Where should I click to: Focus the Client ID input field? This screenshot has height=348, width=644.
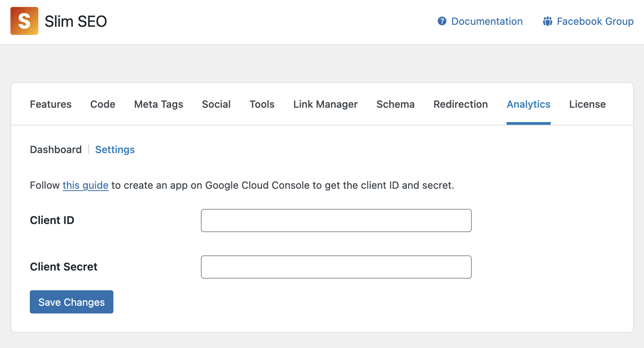coord(336,221)
